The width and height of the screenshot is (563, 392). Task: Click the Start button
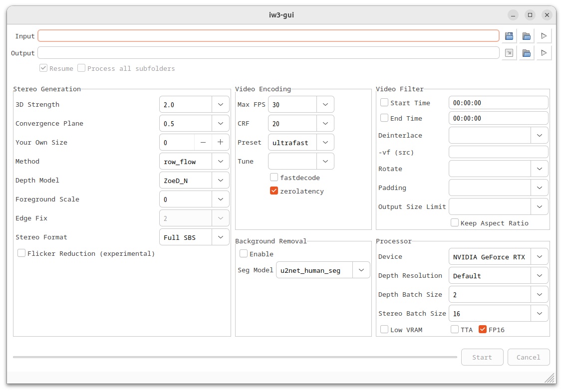click(x=482, y=357)
